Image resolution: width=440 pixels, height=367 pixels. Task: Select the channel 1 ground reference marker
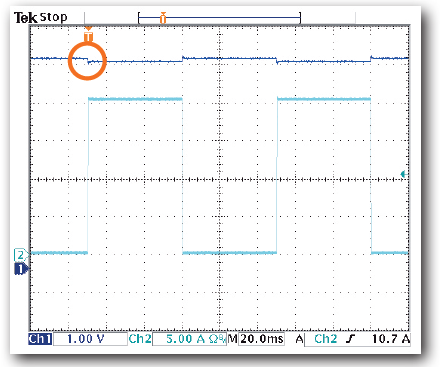click(21, 269)
